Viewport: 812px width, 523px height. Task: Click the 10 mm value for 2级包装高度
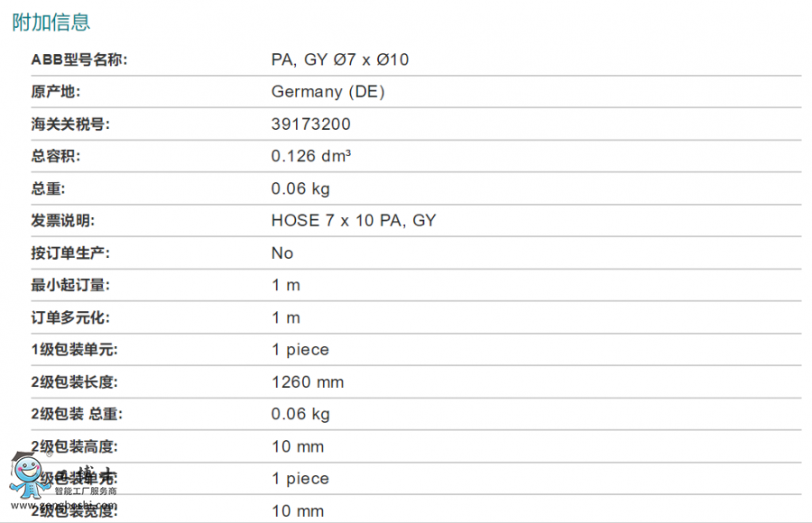click(x=298, y=447)
